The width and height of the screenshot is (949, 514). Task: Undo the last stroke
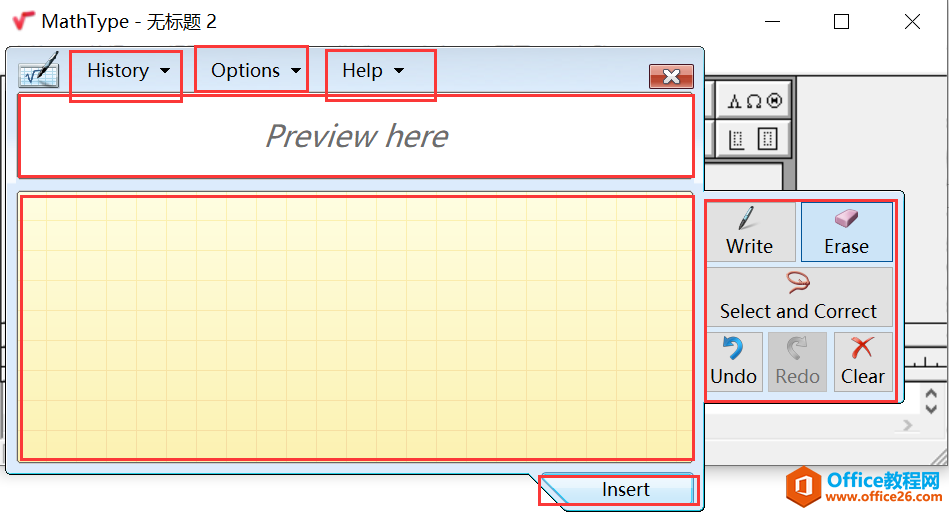pos(734,361)
